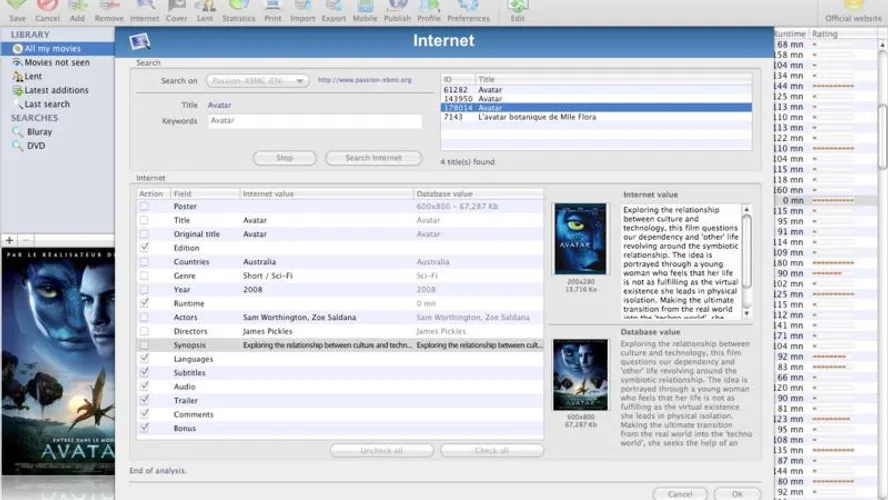Click the Search Internet button
This screenshot has width=888, height=500.
[x=373, y=158]
